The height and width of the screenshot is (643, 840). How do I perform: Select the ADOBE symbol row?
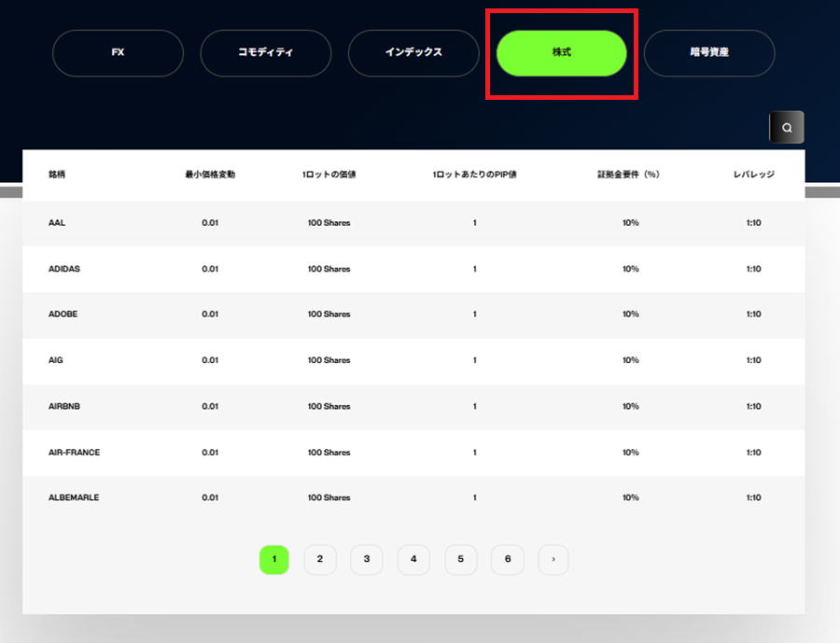413,315
